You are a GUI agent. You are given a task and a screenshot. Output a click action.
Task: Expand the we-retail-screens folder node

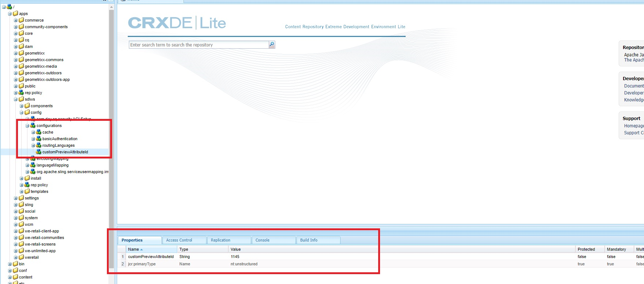point(16,244)
